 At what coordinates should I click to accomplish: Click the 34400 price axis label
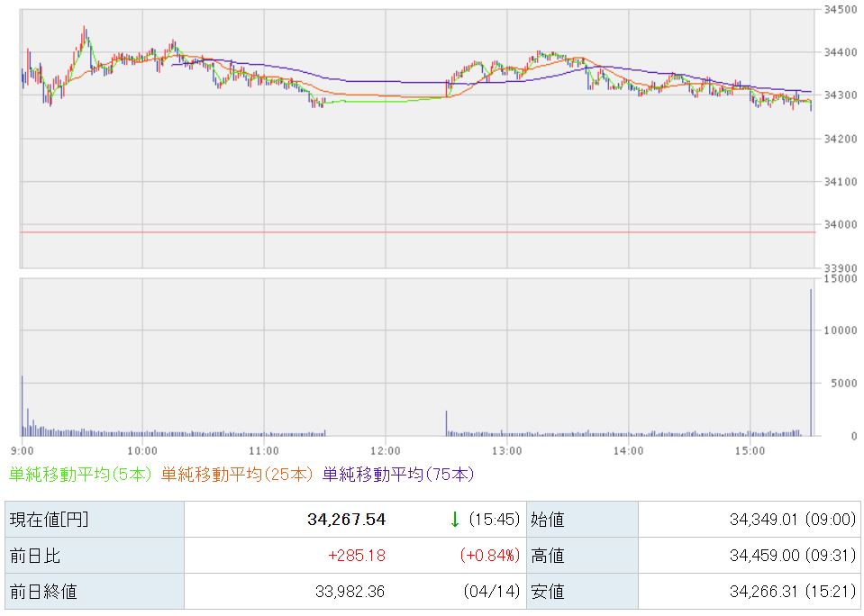(x=841, y=52)
